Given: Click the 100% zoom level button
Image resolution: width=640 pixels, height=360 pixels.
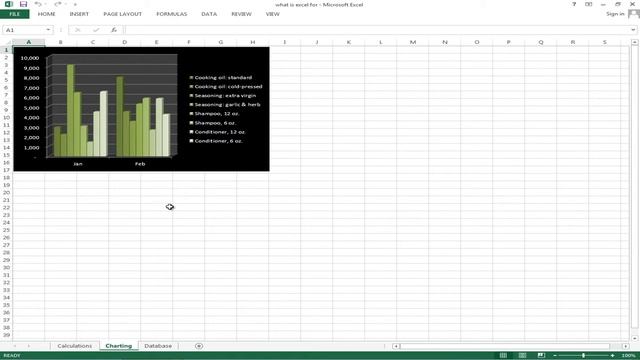Looking at the screenshot, I should (628, 356).
